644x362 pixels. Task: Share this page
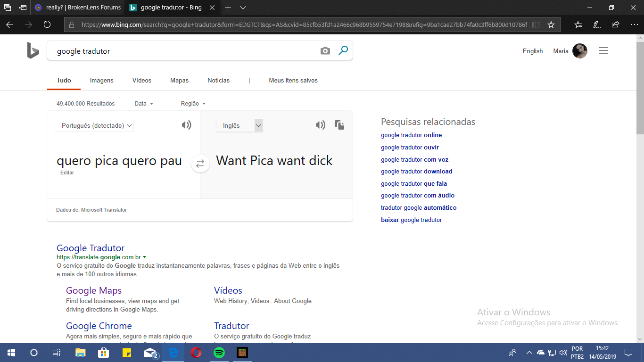click(615, 25)
